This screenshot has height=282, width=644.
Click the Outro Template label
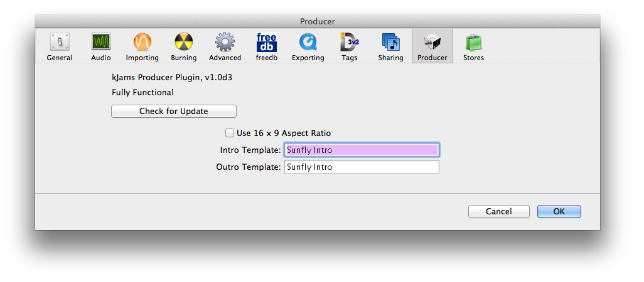[249, 167]
